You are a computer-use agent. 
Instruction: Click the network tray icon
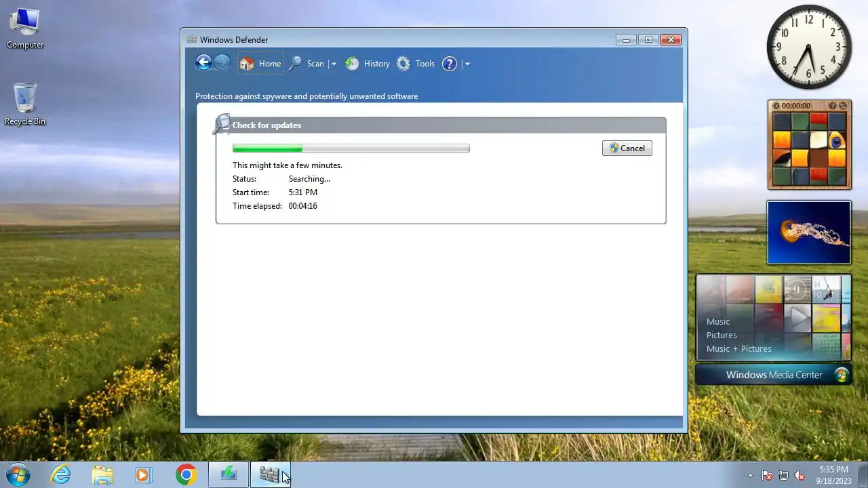(783, 475)
